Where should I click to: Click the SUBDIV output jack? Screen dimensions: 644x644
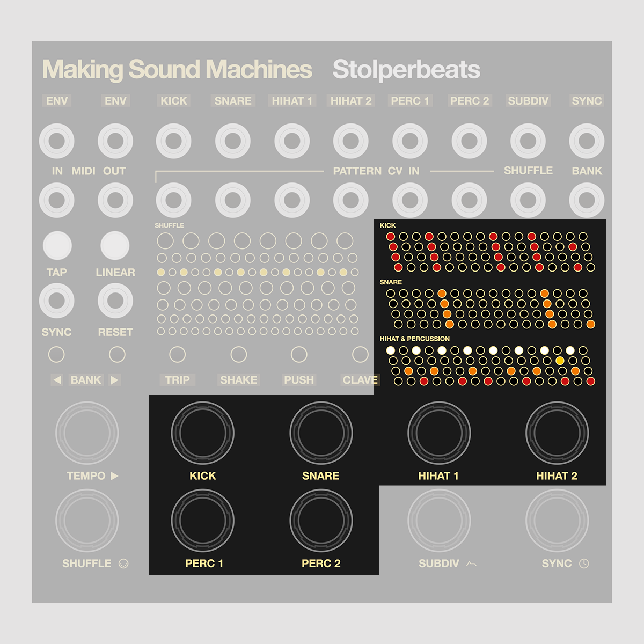(x=528, y=141)
